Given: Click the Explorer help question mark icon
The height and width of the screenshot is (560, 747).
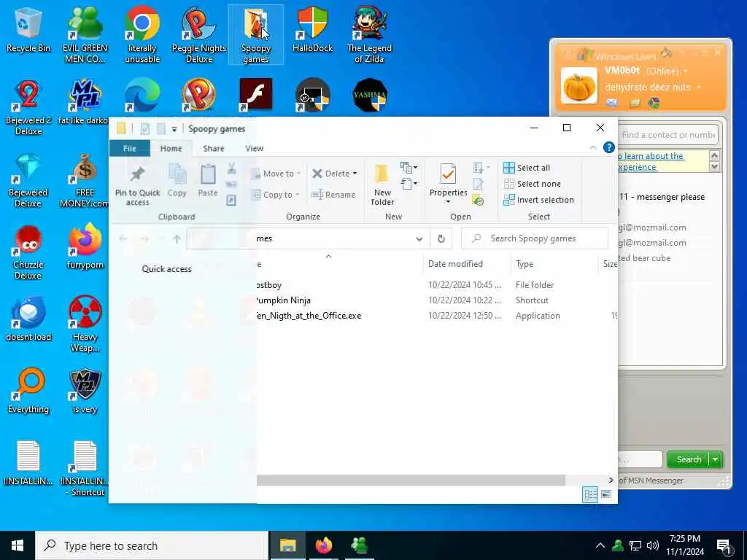Looking at the screenshot, I should pos(608,147).
